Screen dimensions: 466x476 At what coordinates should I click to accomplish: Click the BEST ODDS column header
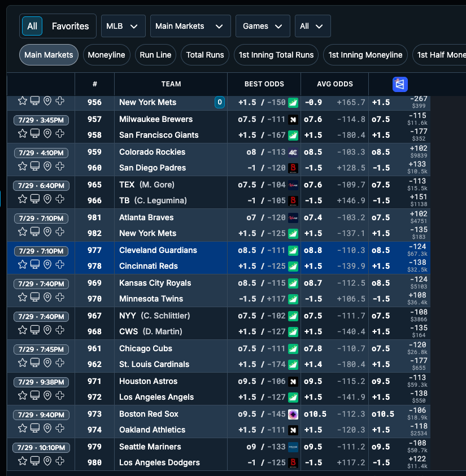tap(264, 84)
